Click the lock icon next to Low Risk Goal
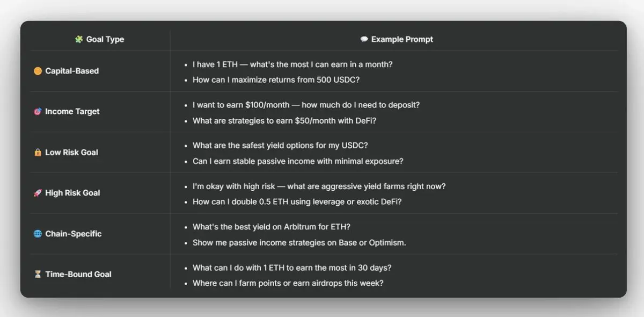Viewport: 644px width, 317px height. pyautogui.click(x=38, y=153)
